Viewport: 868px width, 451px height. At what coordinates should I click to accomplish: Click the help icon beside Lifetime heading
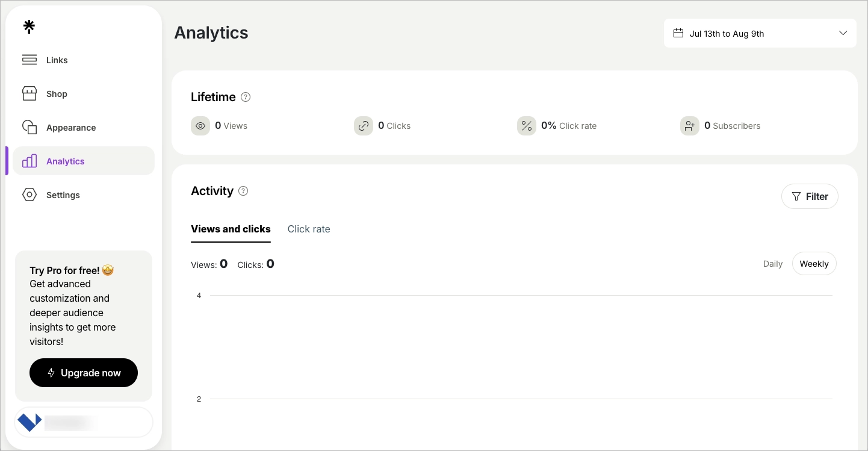246,97
